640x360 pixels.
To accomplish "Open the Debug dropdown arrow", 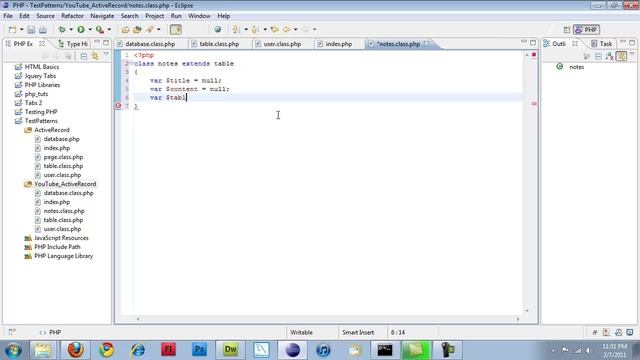I will pyautogui.click(x=71, y=29).
